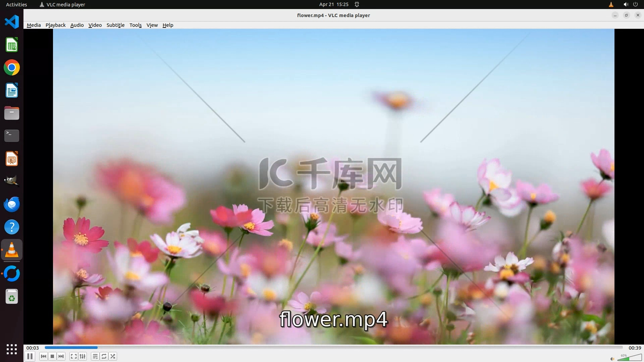Open the Media menu
644x362 pixels.
pos(34,25)
